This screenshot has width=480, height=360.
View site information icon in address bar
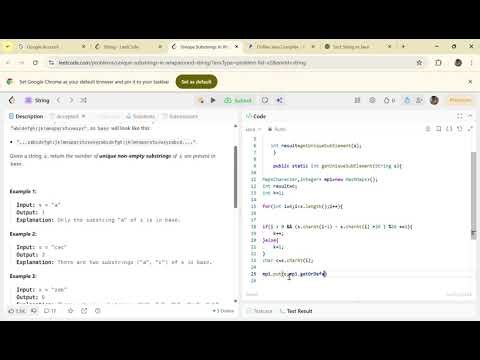click(51, 63)
